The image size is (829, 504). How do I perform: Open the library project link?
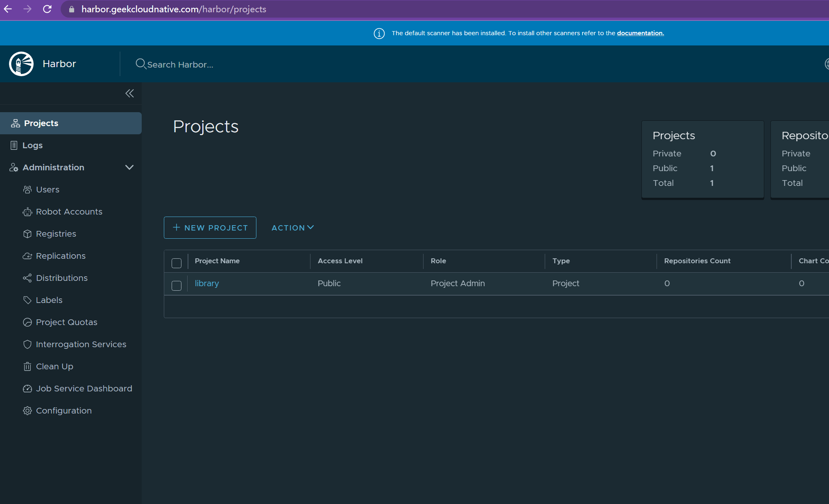[x=207, y=283]
